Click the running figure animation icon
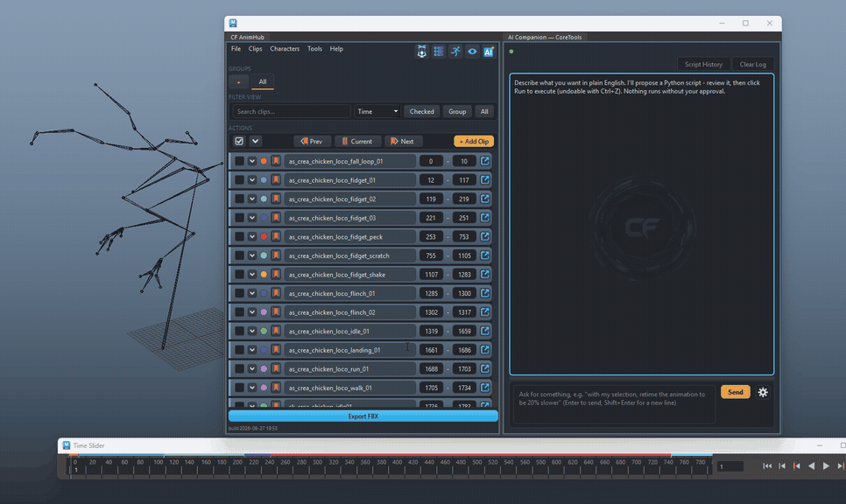 pos(455,52)
